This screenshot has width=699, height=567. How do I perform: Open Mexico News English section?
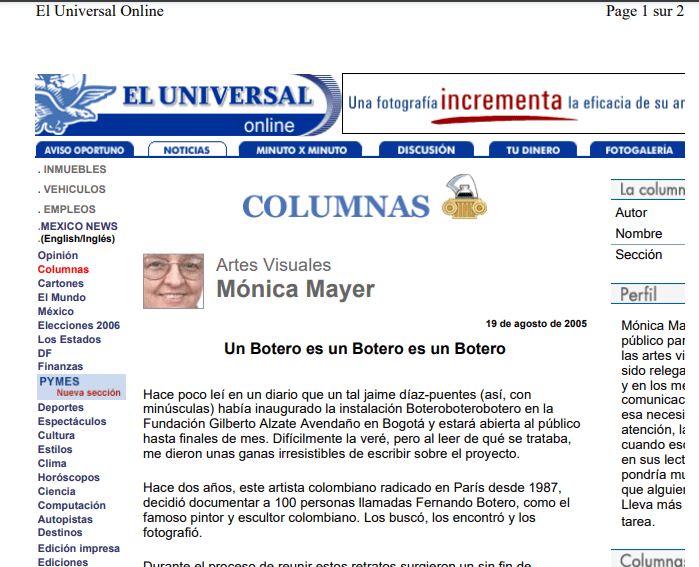point(79,227)
